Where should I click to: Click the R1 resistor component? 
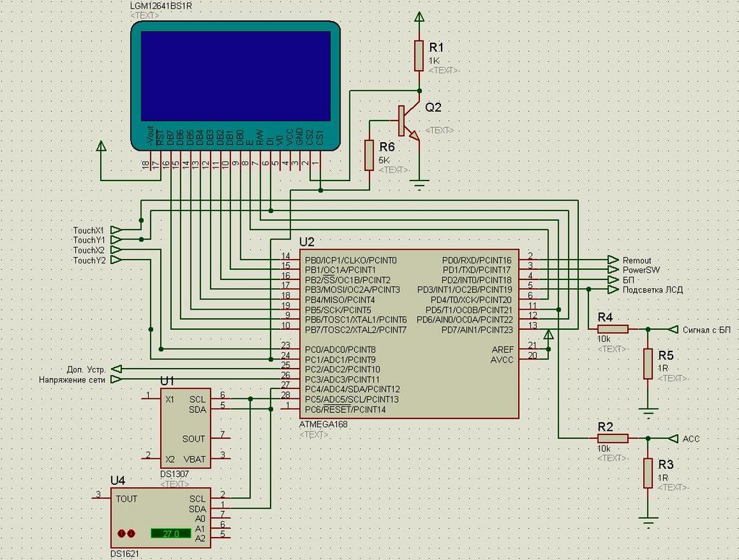point(419,56)
